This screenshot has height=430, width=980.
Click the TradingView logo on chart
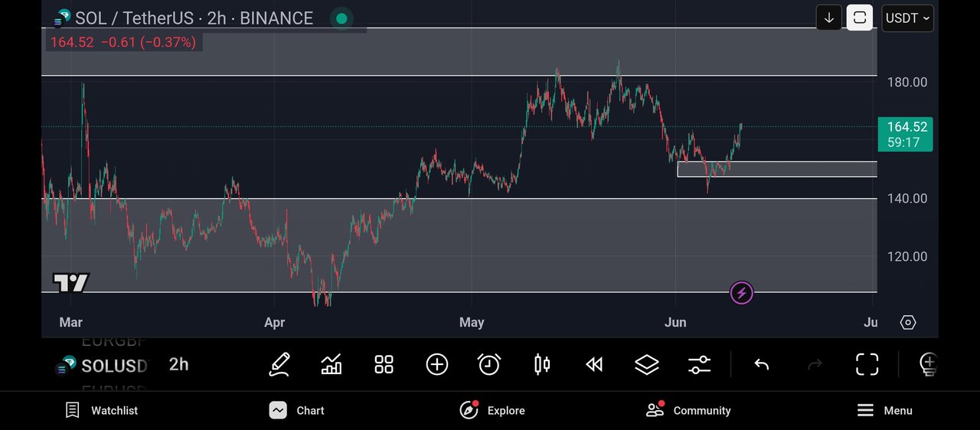coord(71,282)
